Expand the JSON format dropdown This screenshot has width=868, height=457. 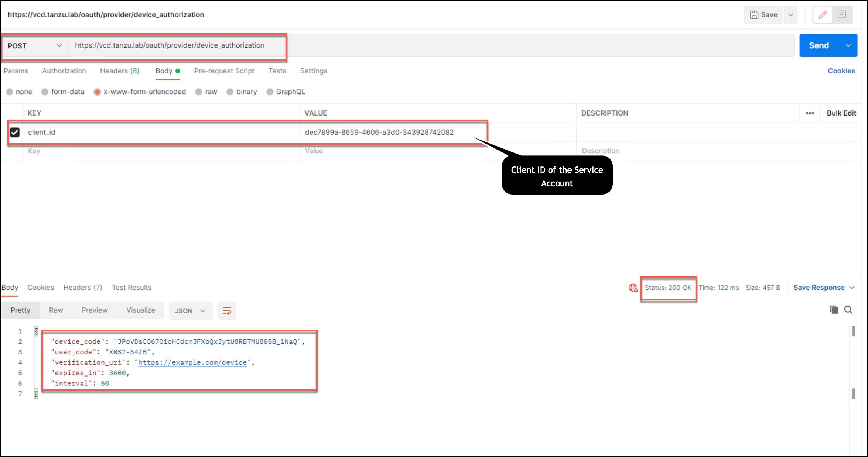point(190,311)
